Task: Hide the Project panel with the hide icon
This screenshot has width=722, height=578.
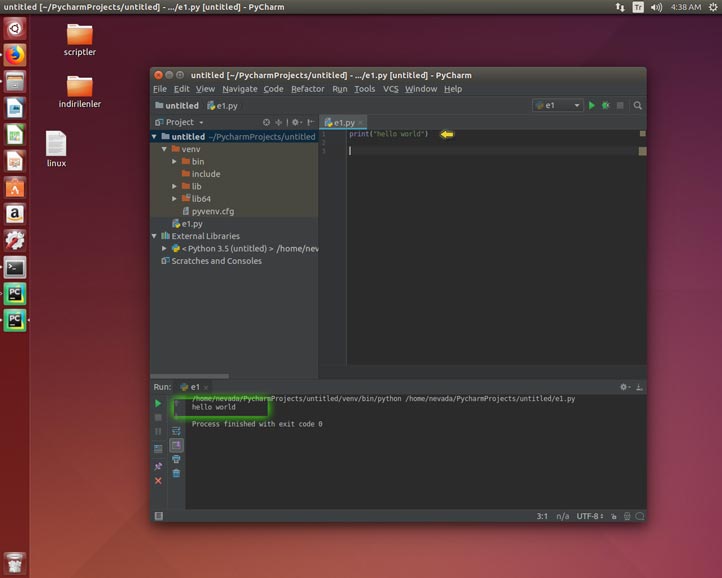Action: [x=311, y=122]
